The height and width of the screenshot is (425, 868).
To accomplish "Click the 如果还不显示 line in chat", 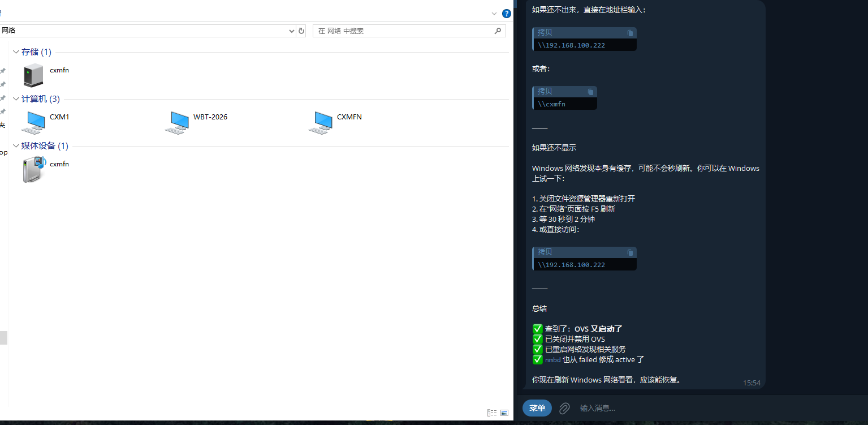I will [x=554, y=148].
